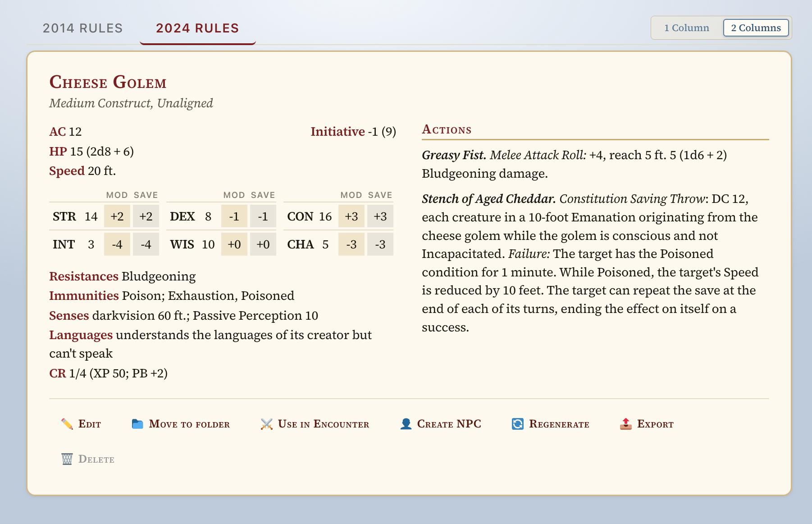
Task: Click the Senses darkvision line
Action: (184, 316)
